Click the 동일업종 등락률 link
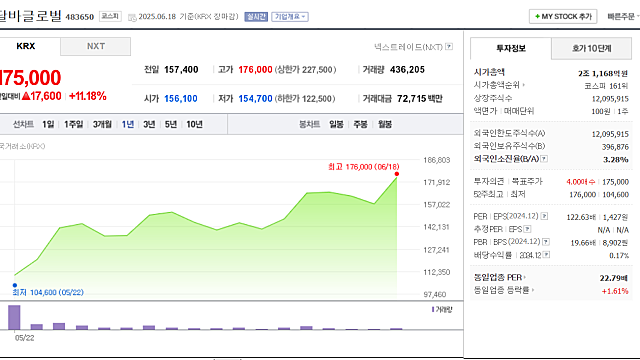This screenshot has width=640, height=360. click(x=501, y=290)
